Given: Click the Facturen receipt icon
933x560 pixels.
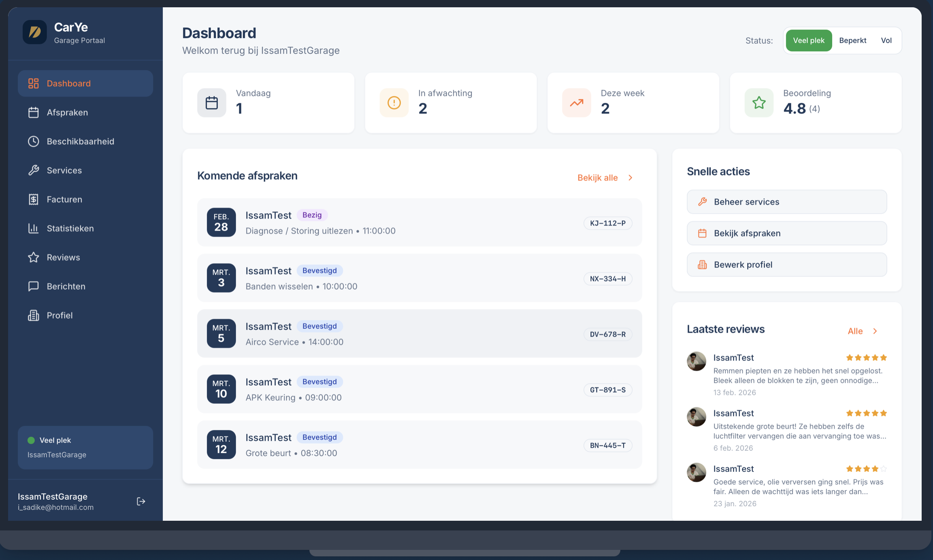Looking at the screenshot, I should pos(34,199).
